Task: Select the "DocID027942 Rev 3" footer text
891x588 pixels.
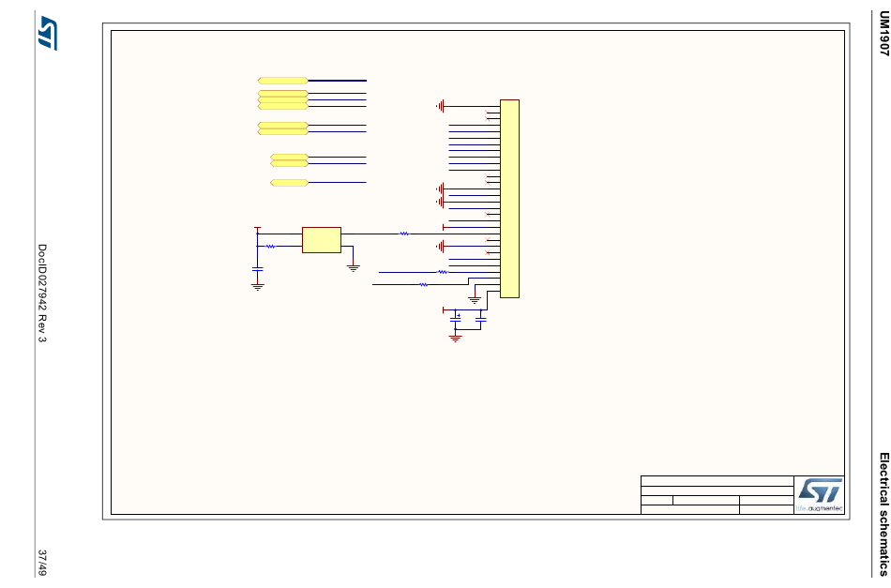Action: pos(42,294)
